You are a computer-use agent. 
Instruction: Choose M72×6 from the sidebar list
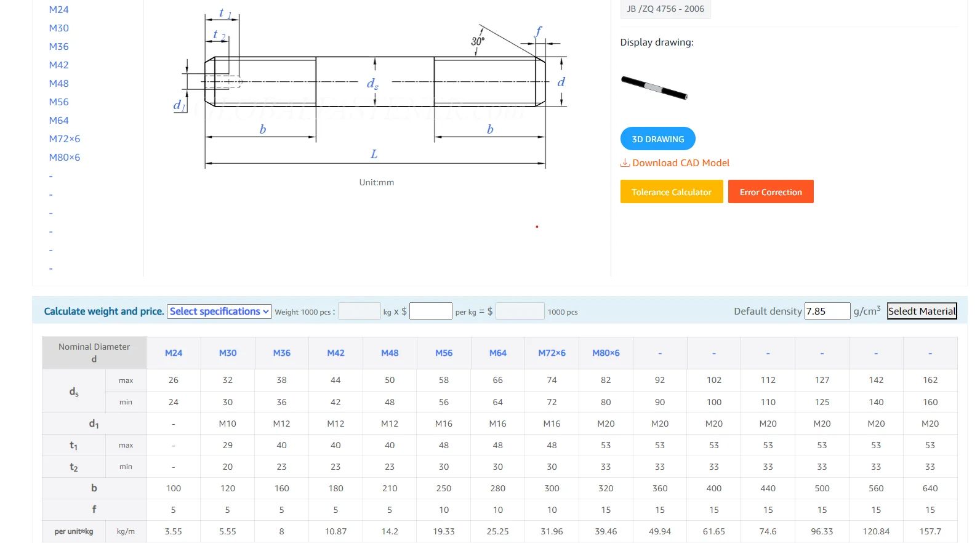pos(65,139)
